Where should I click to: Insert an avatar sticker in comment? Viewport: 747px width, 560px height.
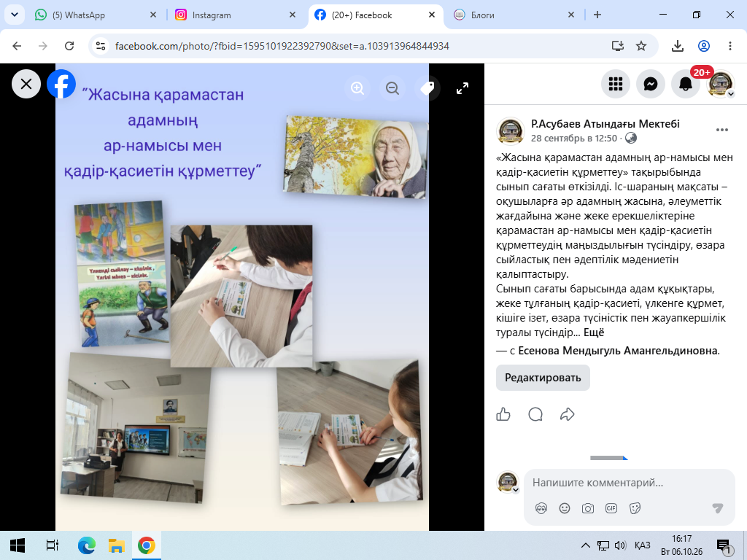click(541, 508)
